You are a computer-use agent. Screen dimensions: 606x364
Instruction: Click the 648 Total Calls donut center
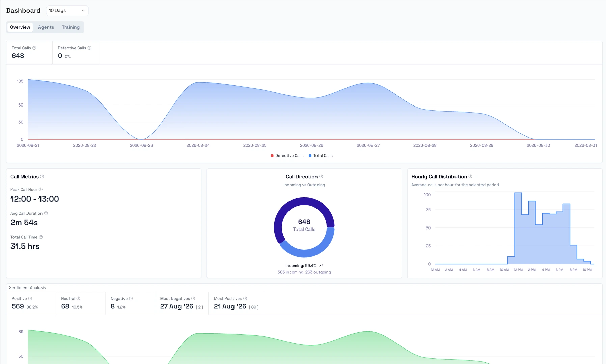304,225
